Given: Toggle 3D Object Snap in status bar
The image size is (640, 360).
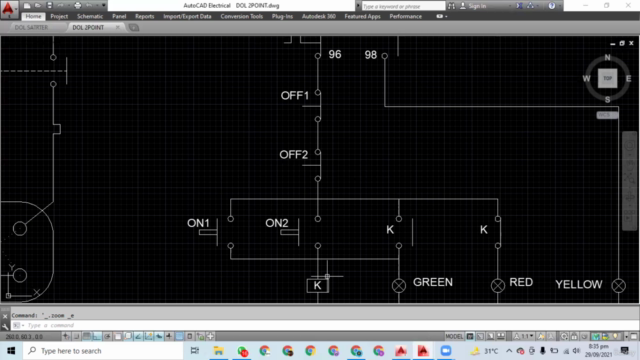Looking at the screenshot, I should 128,336.
